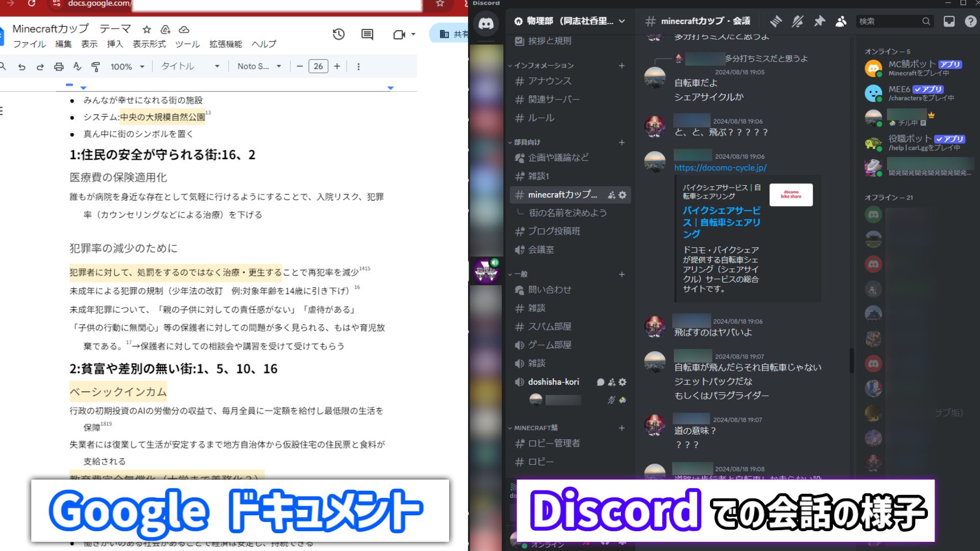The height and width of the screenshot is (551, 980).
Task: Create channel in 部員向け category
Action: click(x=622, y=142)
